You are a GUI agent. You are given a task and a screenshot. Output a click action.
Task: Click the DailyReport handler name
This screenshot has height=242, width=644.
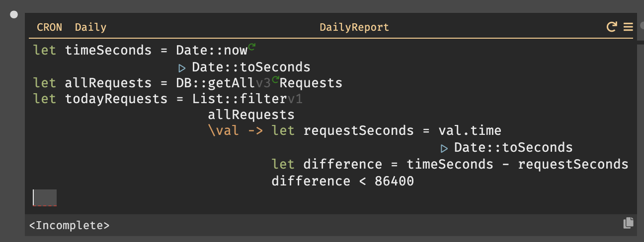pyautogui.click(x=354, y=27)
